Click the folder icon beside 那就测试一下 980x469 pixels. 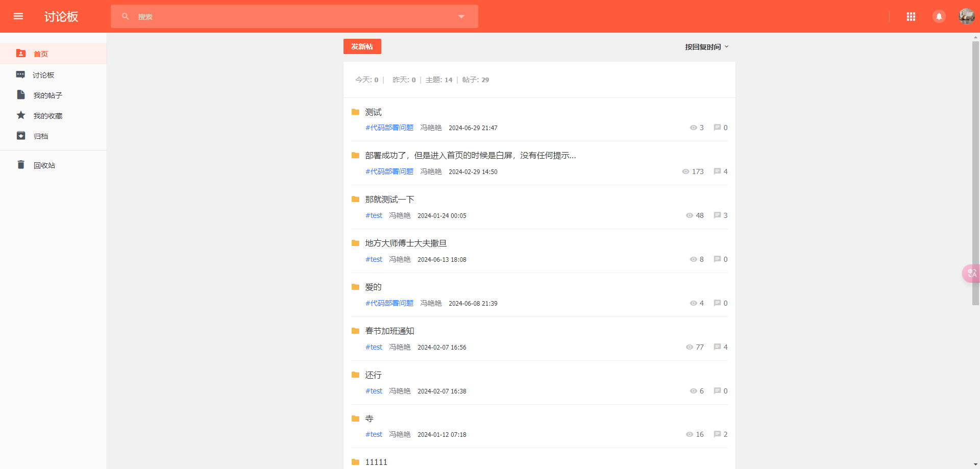pyautogui.click(x=356, y=199)
